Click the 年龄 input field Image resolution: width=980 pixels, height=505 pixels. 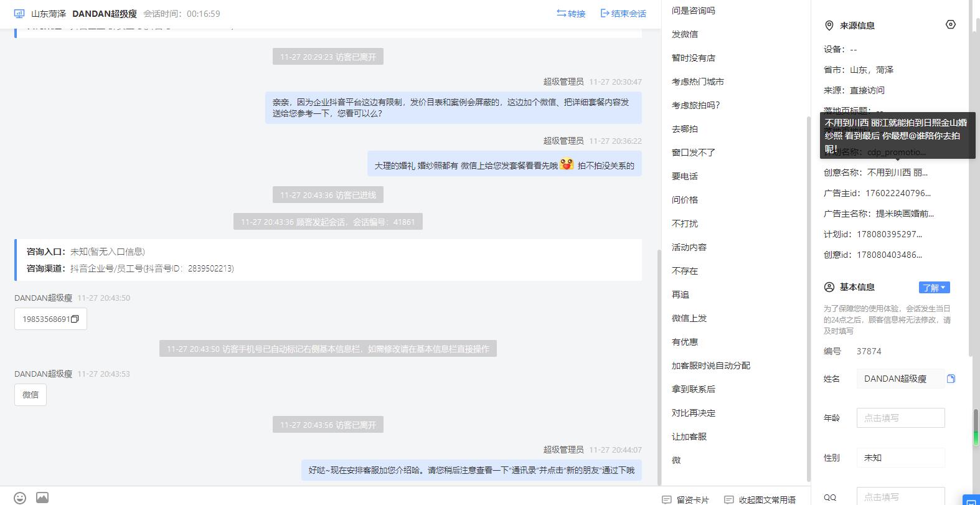pos(900,418)
